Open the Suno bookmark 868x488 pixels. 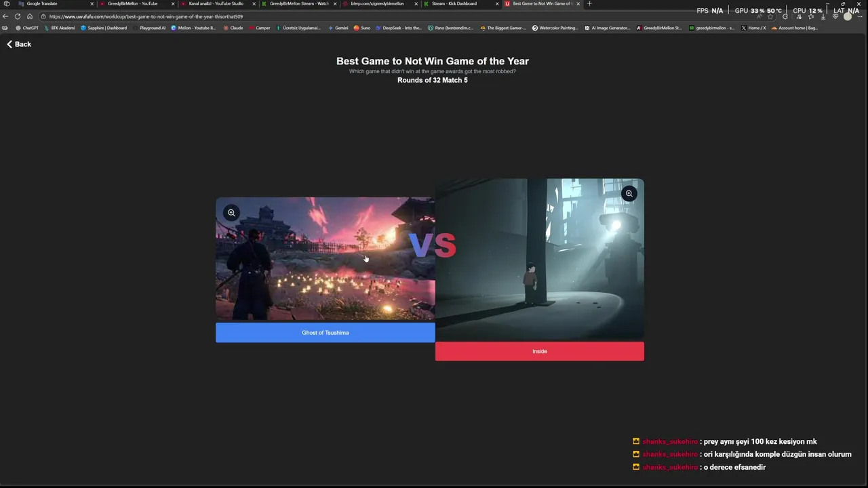point(362,28)
